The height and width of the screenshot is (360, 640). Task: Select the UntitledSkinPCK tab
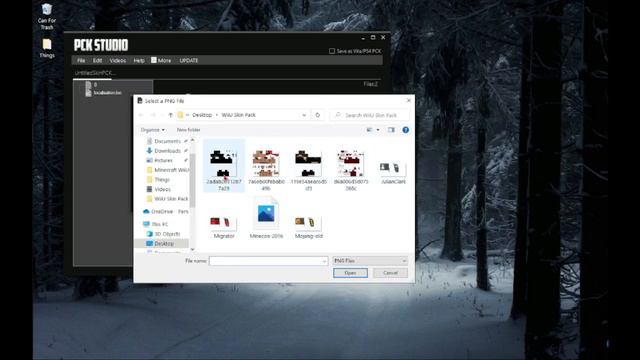click(x=95, y=73)
